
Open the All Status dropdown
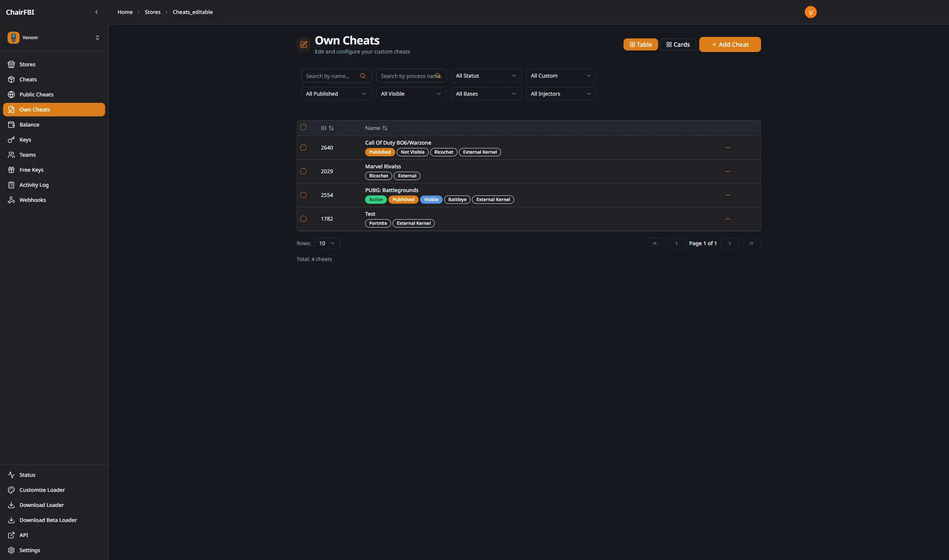click(486, 75)
